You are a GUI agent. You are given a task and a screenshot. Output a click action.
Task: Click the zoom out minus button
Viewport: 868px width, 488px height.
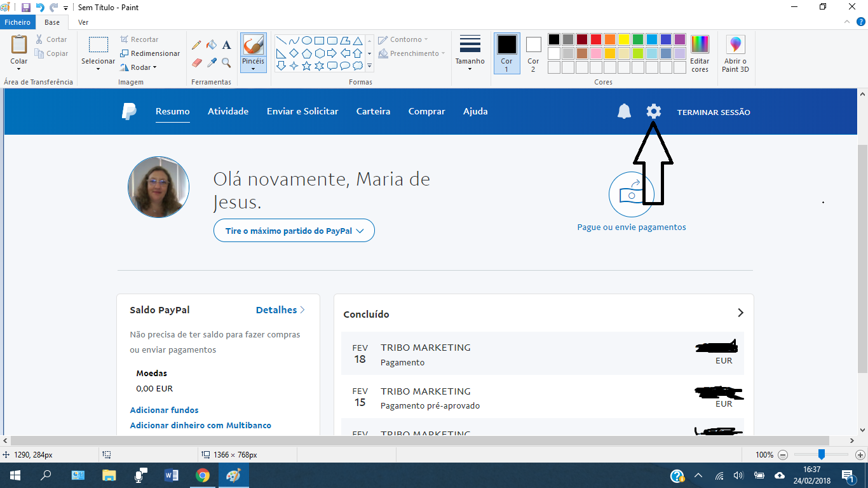pos(783,455)
